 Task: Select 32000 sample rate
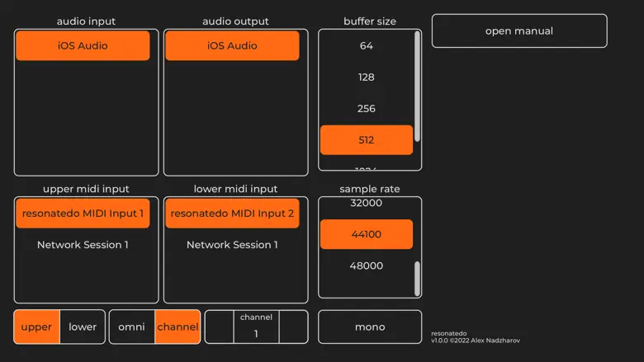(367, 203)
